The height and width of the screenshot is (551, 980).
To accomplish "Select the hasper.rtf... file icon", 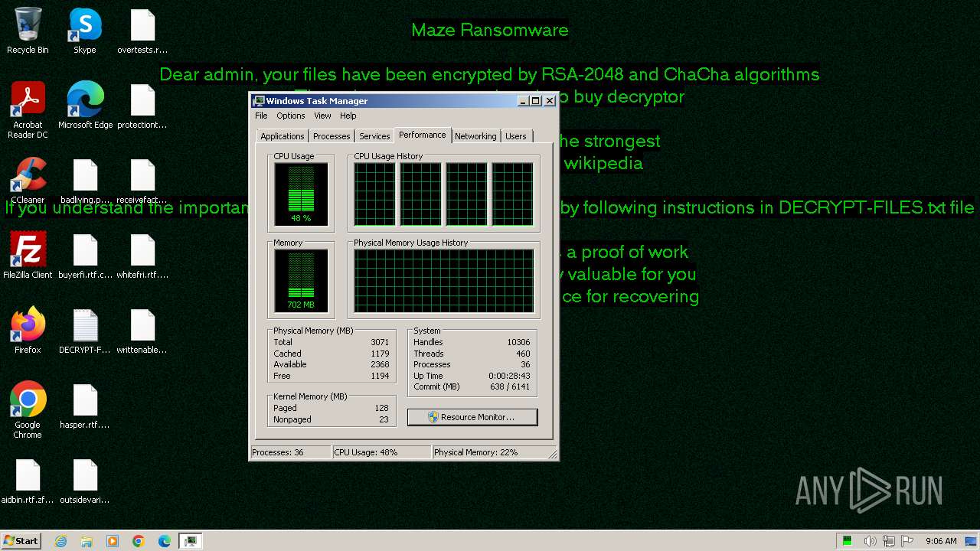I will [x=85, y=406].
